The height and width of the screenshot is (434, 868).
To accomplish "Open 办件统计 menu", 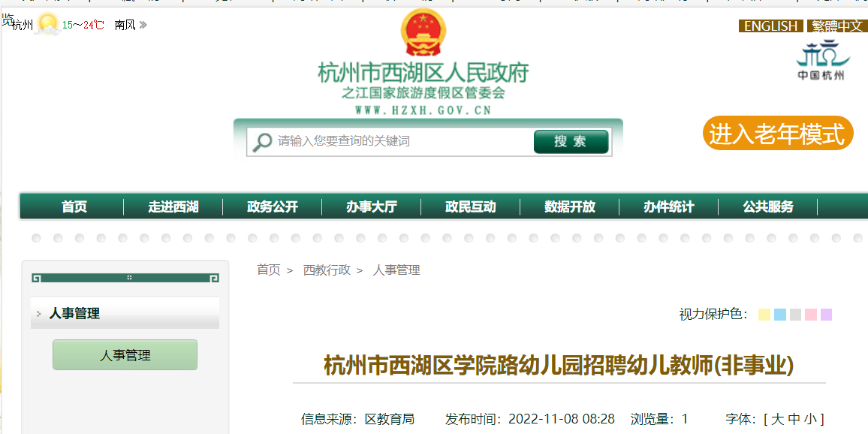I will point(669,207).
